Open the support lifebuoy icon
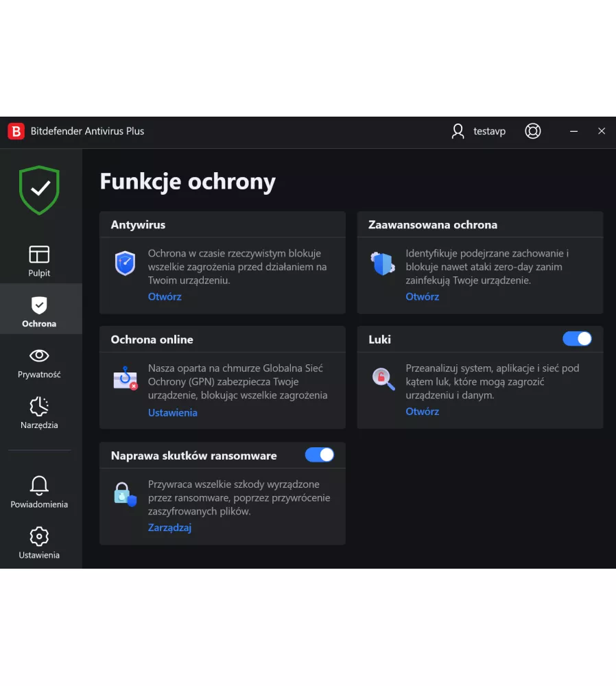This screenshot has width=616, height=686. pyautogui.click(x=532, y=131)
